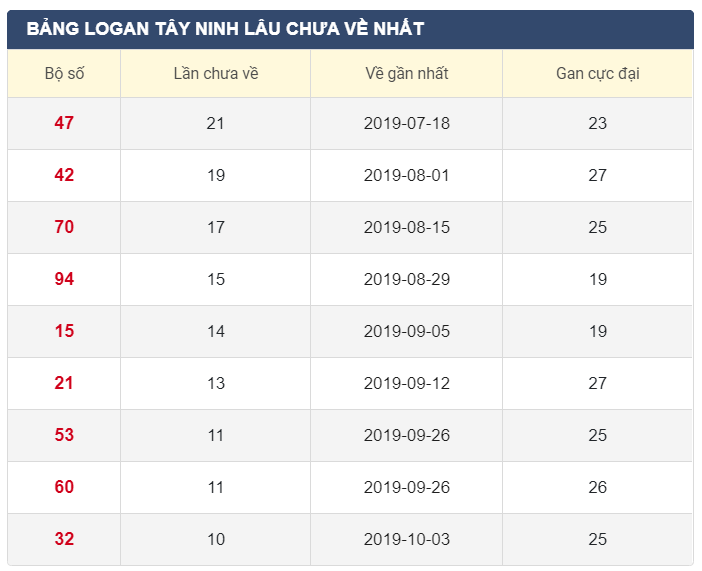Select red number 42

[x=64, y=175]
